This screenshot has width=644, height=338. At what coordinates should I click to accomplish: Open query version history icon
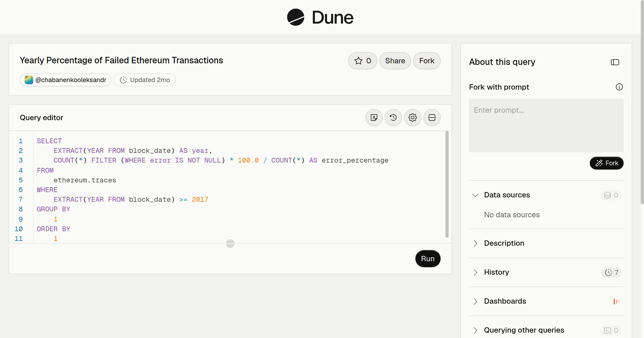(393, 117)
